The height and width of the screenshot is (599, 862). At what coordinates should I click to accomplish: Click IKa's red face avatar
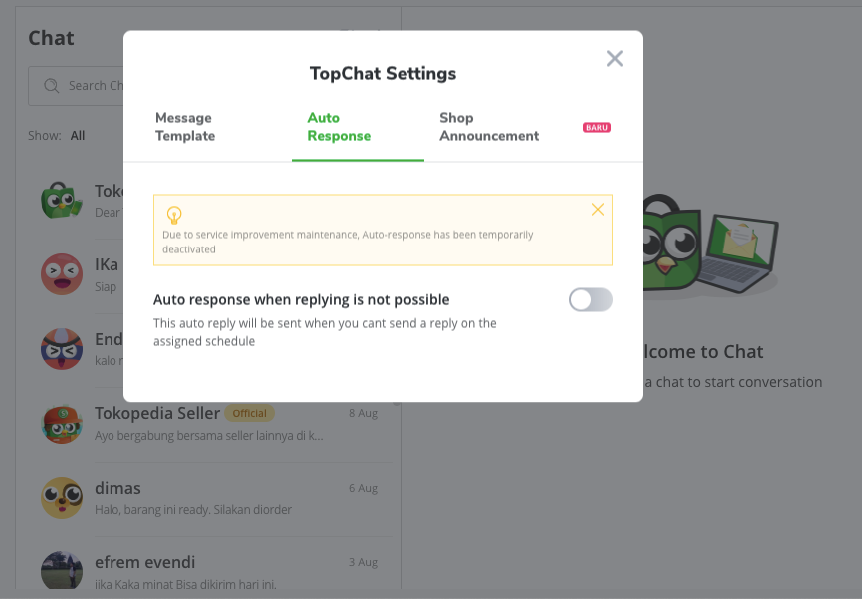click(x=61, y=273)
